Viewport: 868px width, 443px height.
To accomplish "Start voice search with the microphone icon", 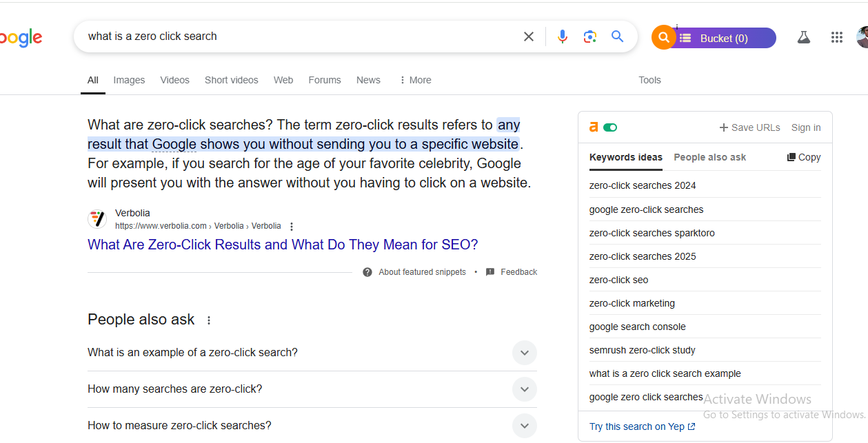I will coord(563,37).
